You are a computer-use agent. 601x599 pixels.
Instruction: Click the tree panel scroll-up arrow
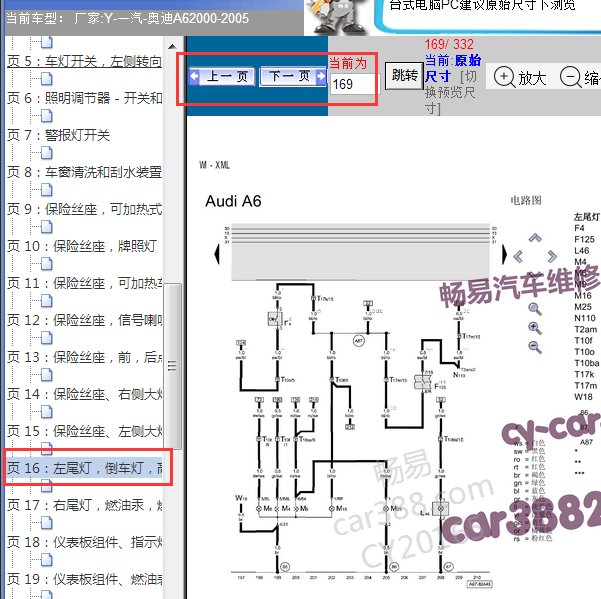[x=172, y=46]
